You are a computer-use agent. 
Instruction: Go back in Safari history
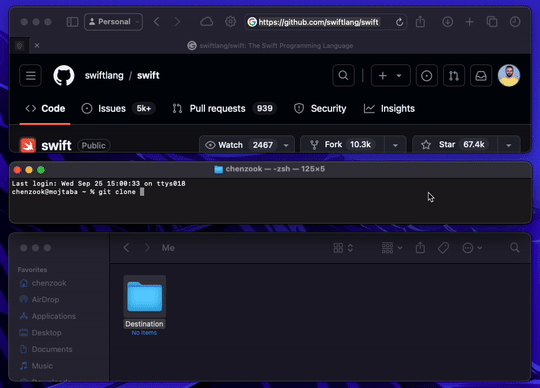[x=157, y=22]
